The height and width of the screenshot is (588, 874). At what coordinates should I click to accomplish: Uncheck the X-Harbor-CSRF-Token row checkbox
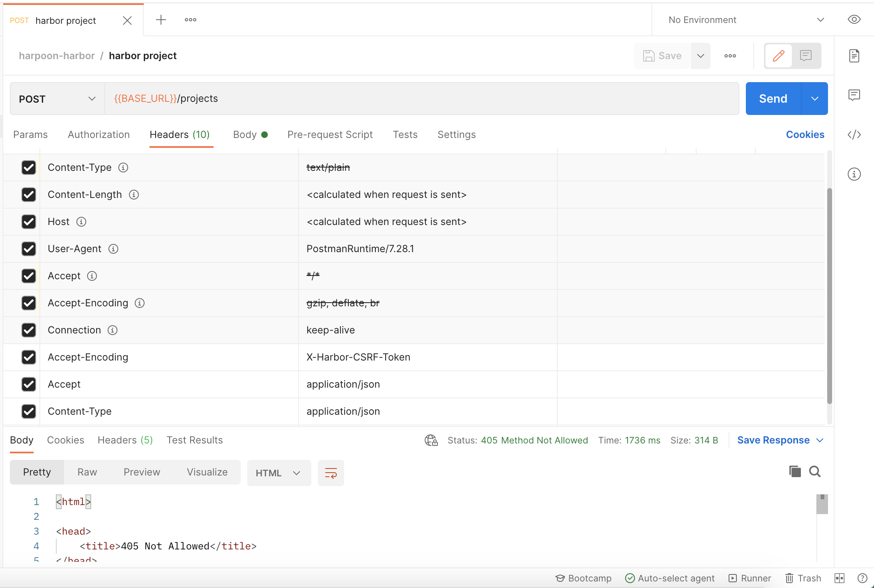(x=29, y=357)
